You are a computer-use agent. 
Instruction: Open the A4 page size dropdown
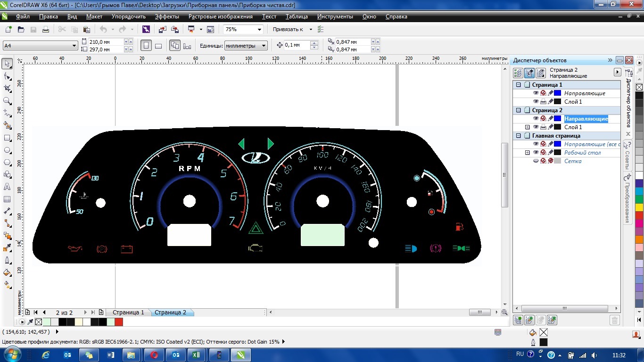coord(74,46)
